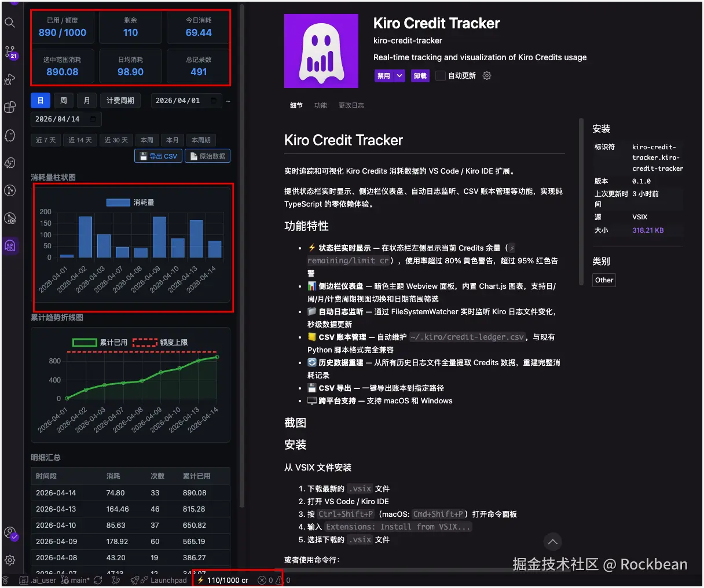
Task: Click the 禁用 button
Action: coord(384,76)
